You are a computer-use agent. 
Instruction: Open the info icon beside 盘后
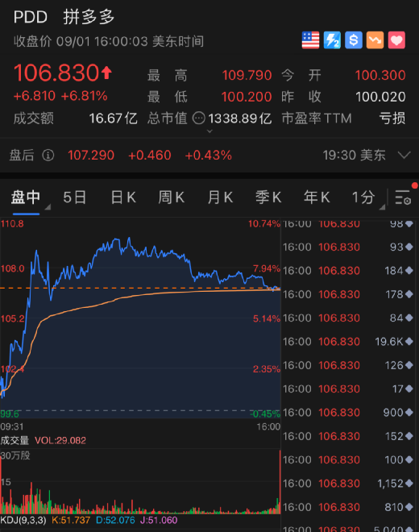coord(48,156)
